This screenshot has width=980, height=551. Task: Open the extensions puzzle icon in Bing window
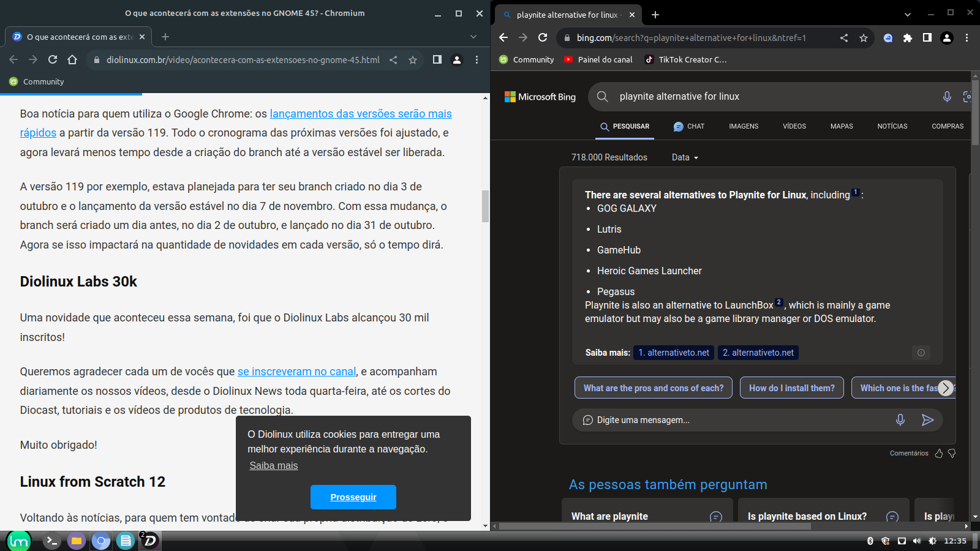(908, 38)
